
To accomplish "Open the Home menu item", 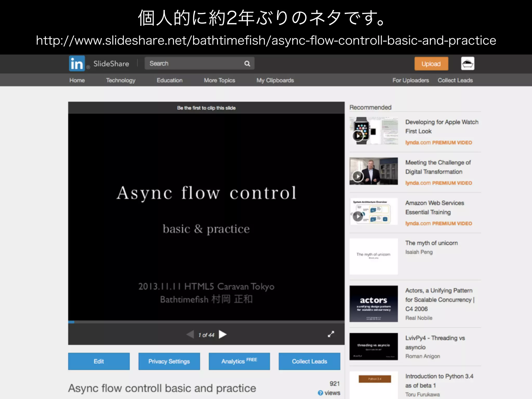I will (77, 80).
